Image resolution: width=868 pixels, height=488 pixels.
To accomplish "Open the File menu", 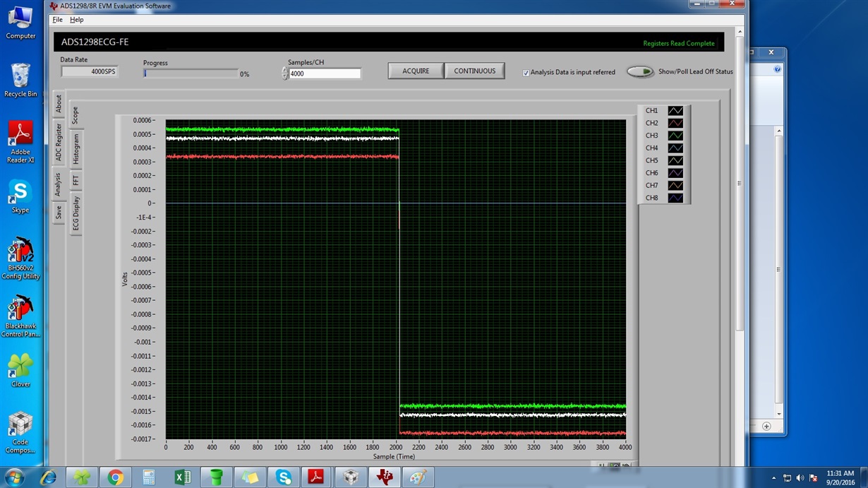I will (x=58, y=20).
